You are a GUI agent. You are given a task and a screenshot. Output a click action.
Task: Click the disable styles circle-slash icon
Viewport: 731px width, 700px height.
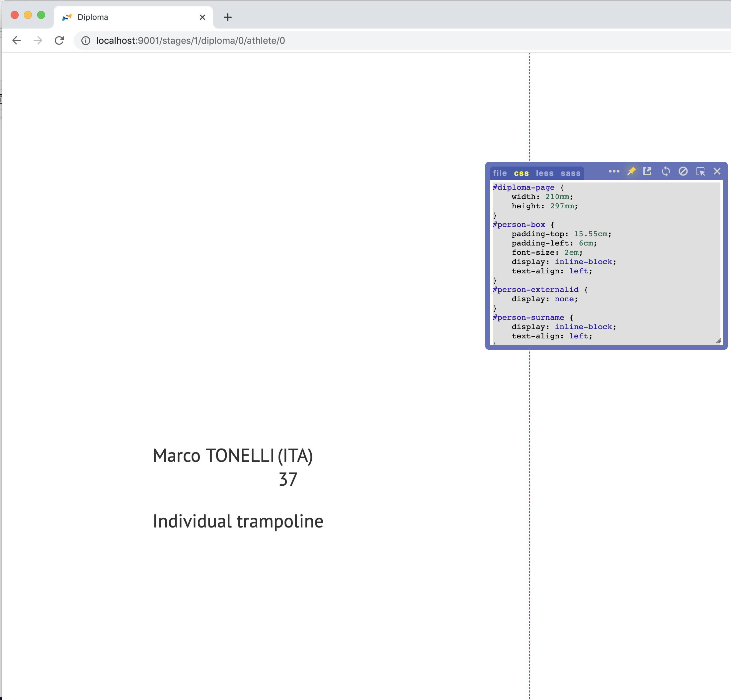tap(683, 171)
